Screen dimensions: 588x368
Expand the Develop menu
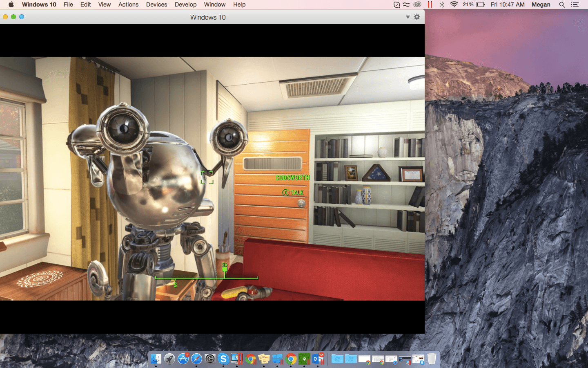coord(185,4)
